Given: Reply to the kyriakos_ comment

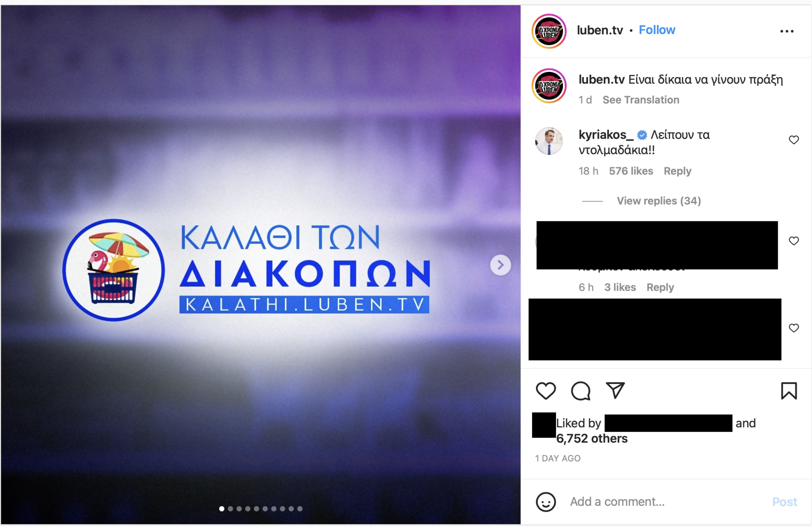Looking at the screenshot, I should tap(677, 171).
